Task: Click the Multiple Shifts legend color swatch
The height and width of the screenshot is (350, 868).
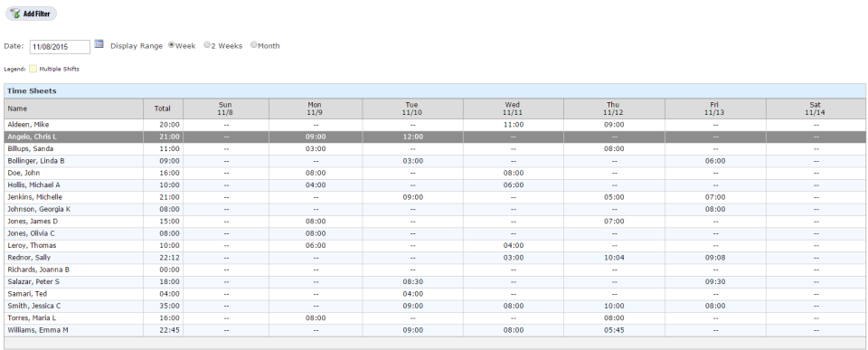Action: coord(33,70)
